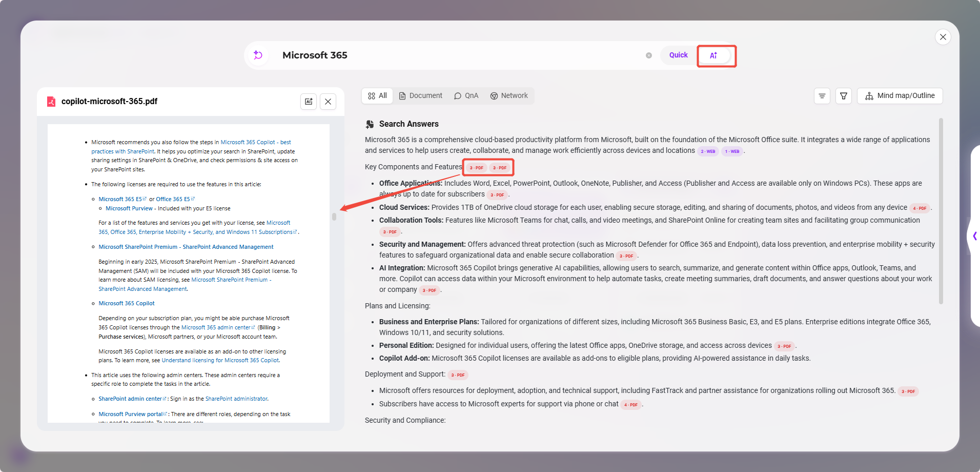Open AI analysis for the PDF preview
Screen dimensions: 980x472
pyautogui.click(x=309, y=102)
